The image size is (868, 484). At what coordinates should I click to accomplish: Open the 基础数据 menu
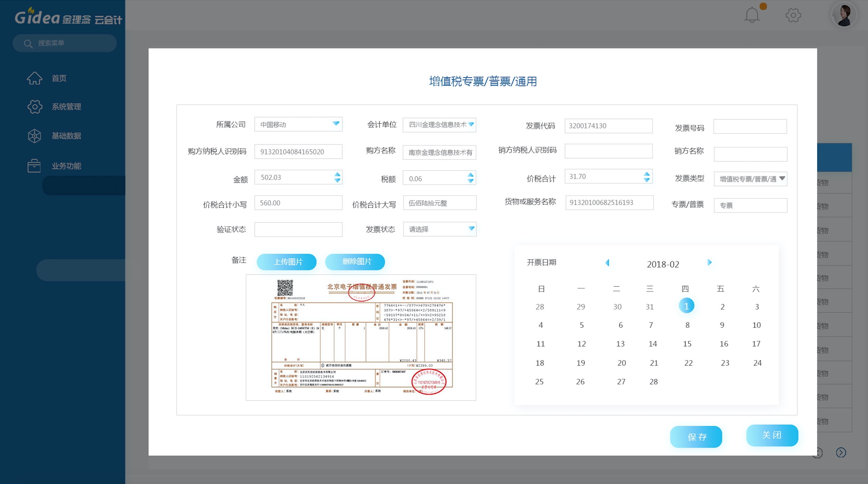[66, 136]
